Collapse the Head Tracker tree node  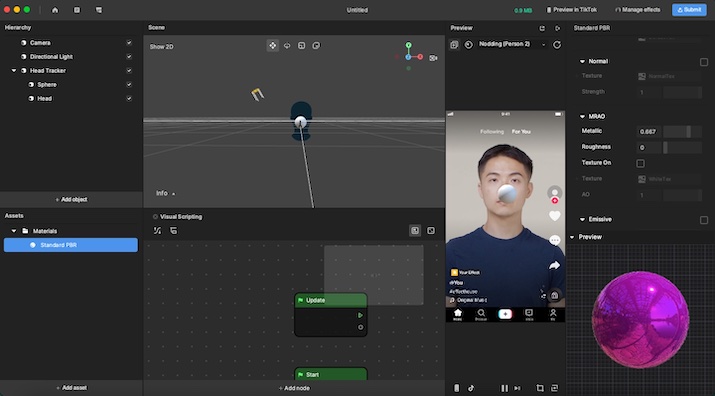tap(14, 71)
